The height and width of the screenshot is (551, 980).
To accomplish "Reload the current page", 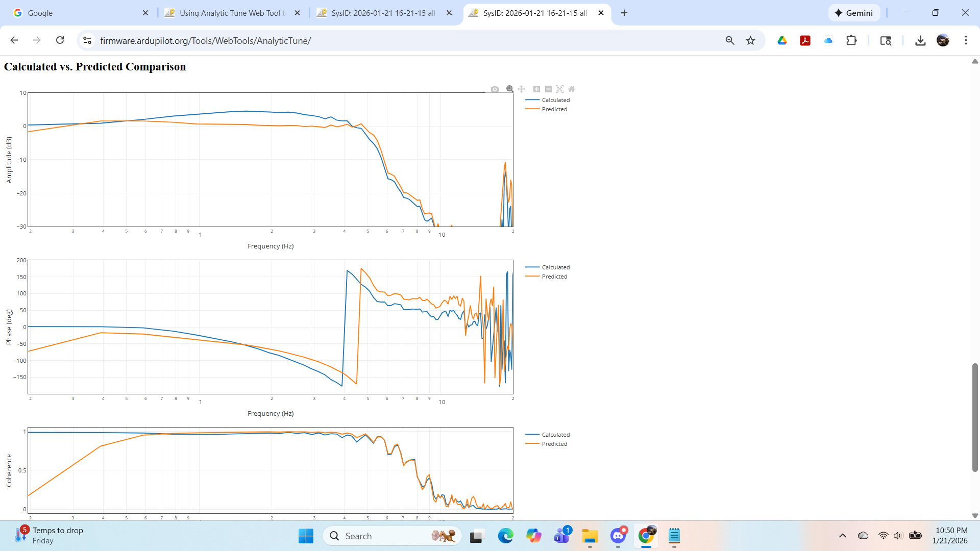I will pyautogui.click(x=60, y=40).
